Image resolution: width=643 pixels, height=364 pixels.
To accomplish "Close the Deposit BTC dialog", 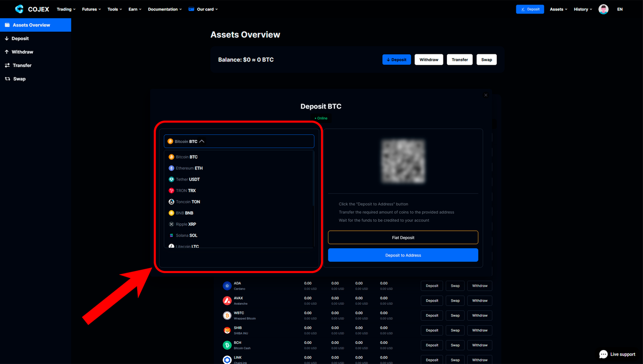I will [x=486, y=95].
